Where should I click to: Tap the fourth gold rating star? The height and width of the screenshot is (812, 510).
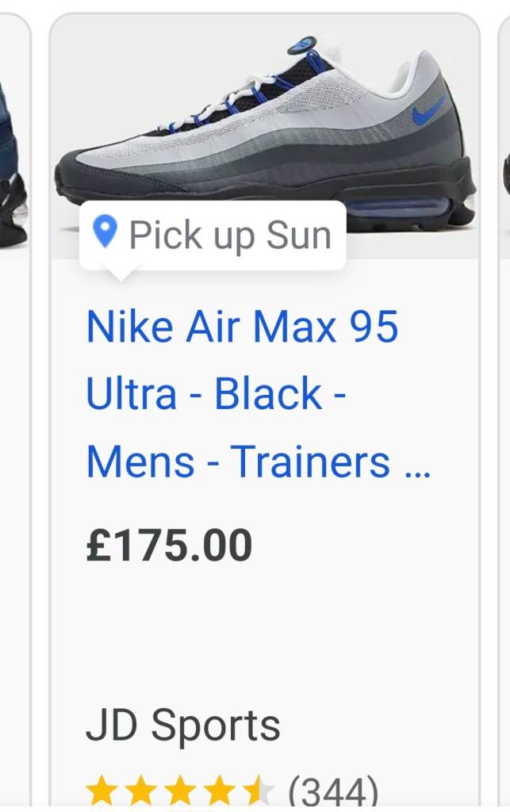tap(218, 791)
